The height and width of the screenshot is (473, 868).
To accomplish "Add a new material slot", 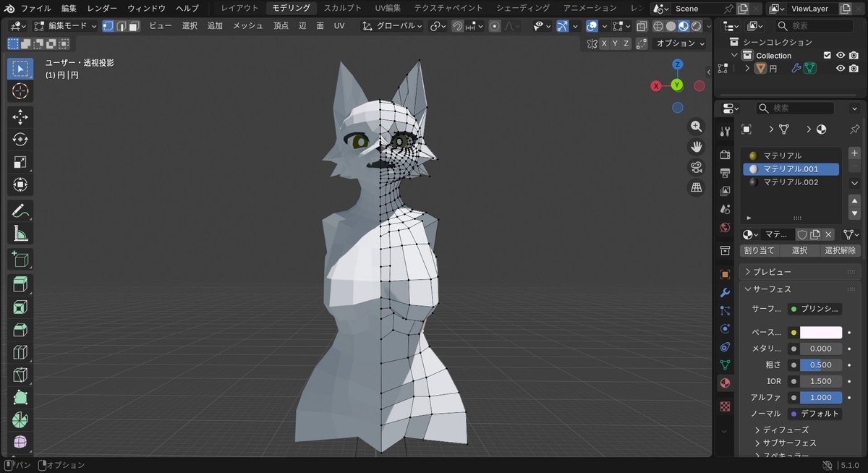I will (854, 154).
